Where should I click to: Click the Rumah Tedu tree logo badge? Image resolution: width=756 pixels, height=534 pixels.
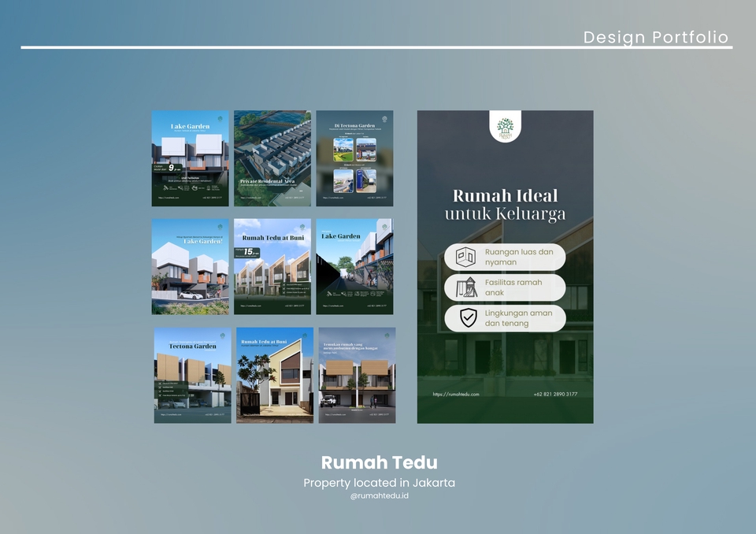point(505,126)
